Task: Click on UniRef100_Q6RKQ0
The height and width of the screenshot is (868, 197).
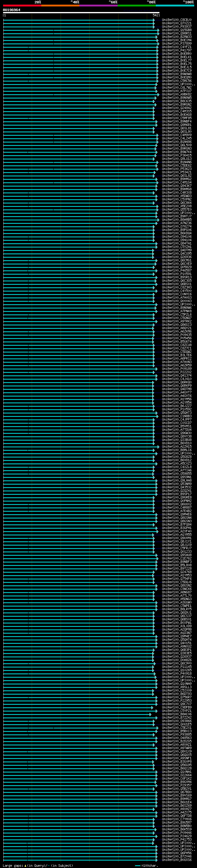Action: (x=177, y=382)
